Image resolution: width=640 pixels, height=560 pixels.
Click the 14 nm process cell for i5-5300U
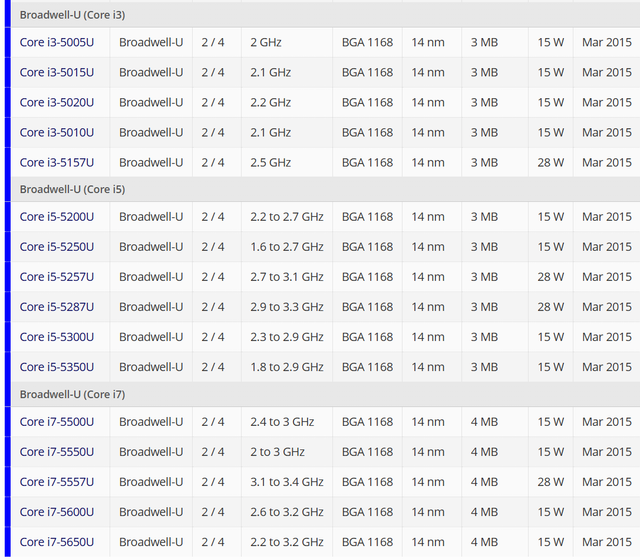(432, 337)
